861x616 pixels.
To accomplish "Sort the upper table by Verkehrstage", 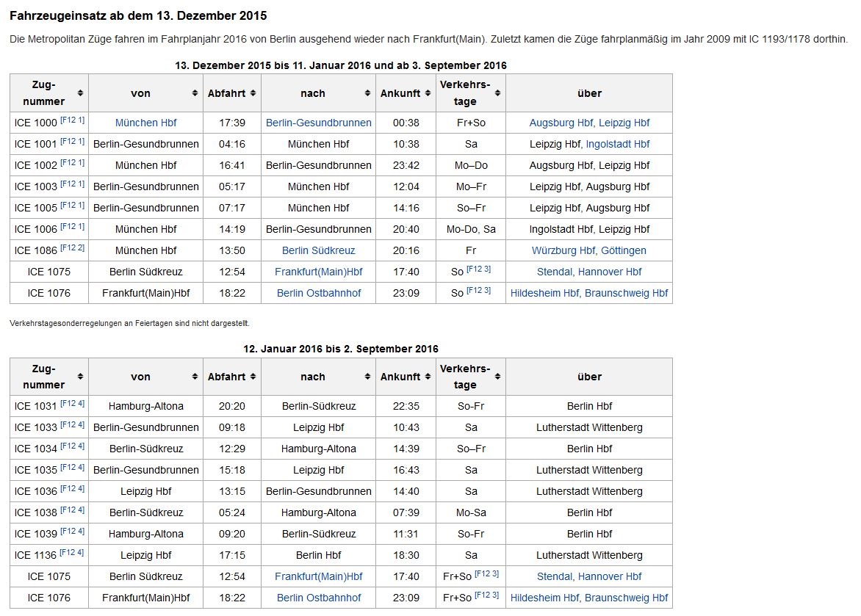I will [x=497, y=93].
